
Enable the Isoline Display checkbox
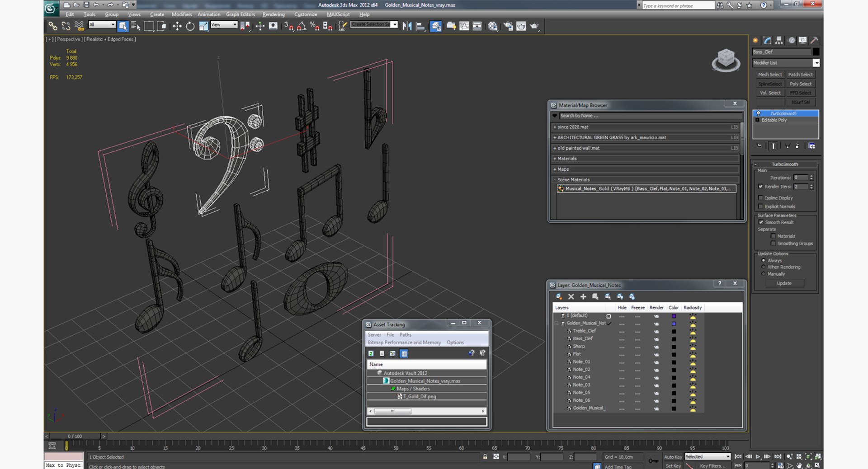(761, 198)
